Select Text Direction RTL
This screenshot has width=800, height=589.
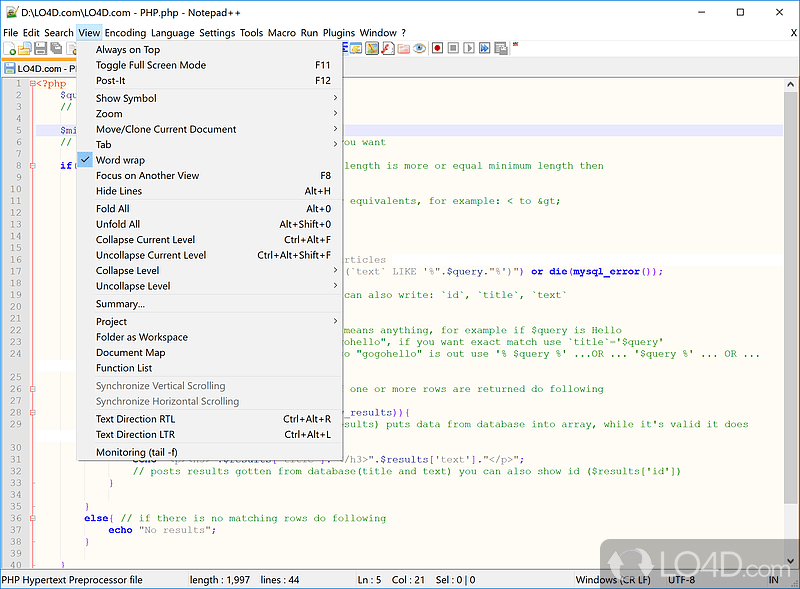(x=209, y=419)
